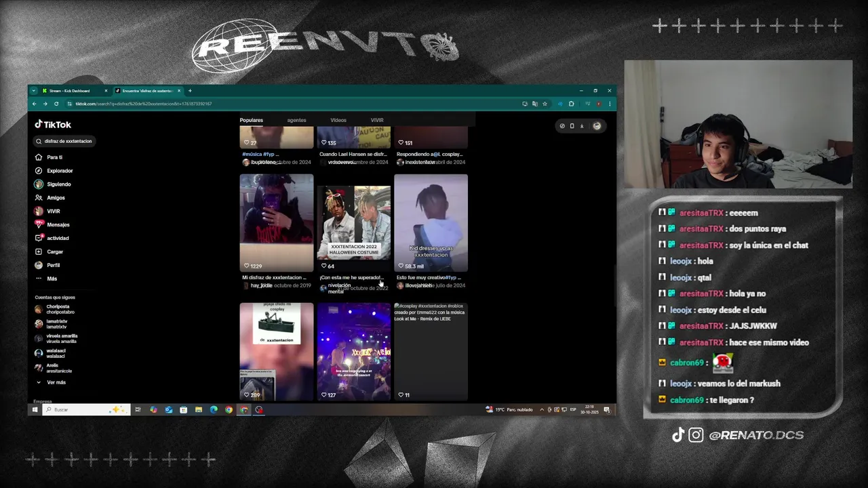Expand Ver más followed accounts

coord(52,382)
